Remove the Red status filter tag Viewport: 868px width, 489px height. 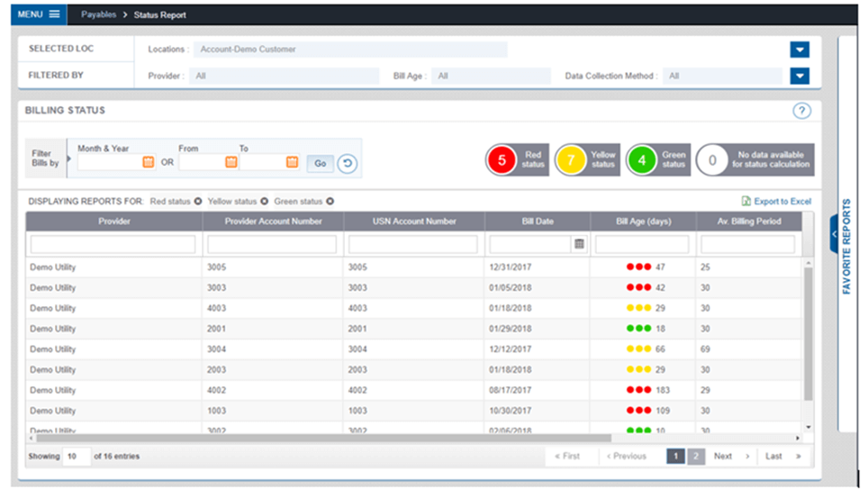[197, 202]
